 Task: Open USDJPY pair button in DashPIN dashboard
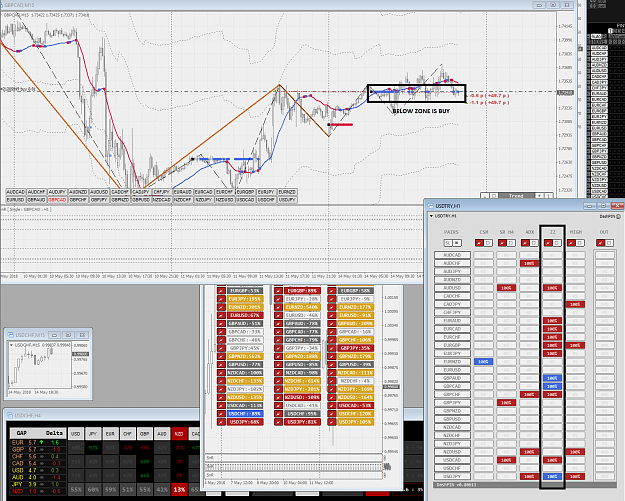[452, 476]
